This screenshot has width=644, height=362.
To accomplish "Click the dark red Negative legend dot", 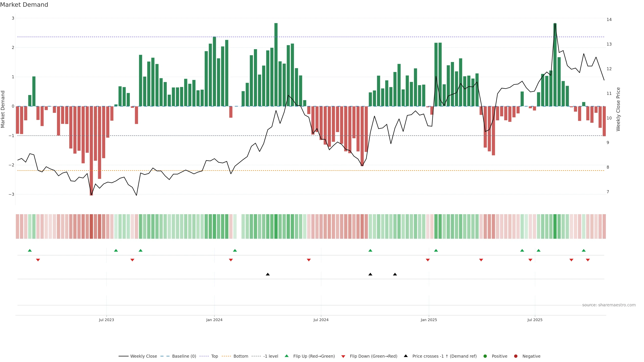I will tap(516, 356).
